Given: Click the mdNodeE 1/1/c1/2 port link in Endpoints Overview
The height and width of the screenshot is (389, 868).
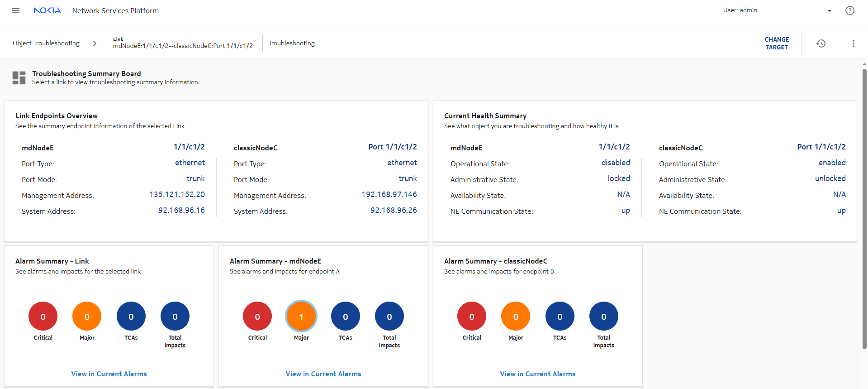Looking at the screenshot, I should (x=189, y=147).
